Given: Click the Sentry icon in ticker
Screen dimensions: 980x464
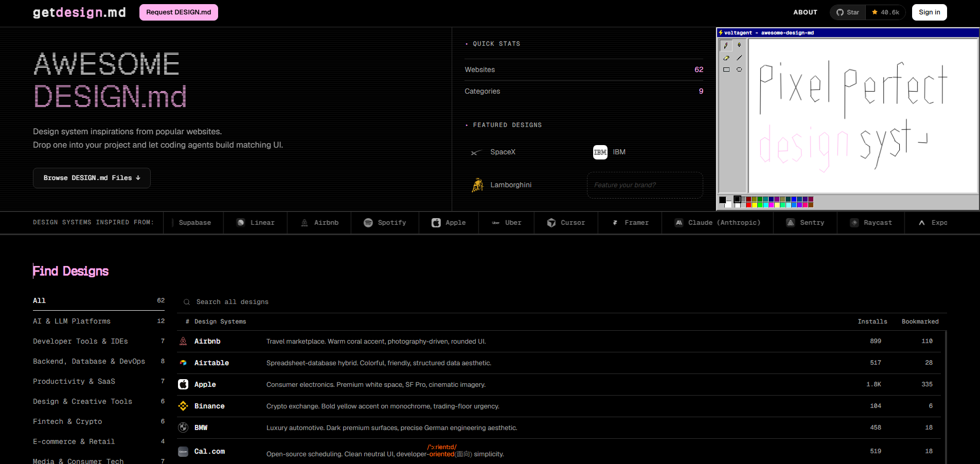Looking at the screenshot, I should tap(791, 223).
